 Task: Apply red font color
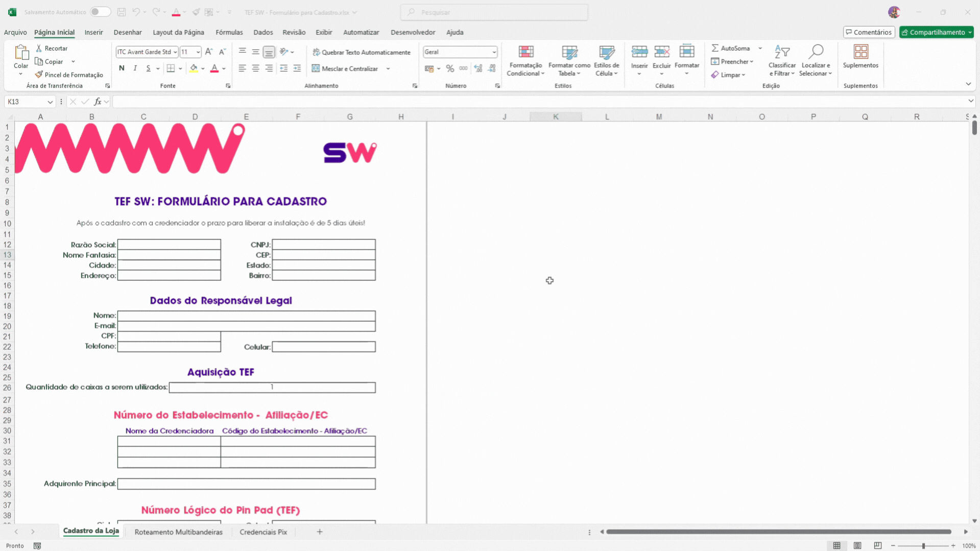(214, 68)
